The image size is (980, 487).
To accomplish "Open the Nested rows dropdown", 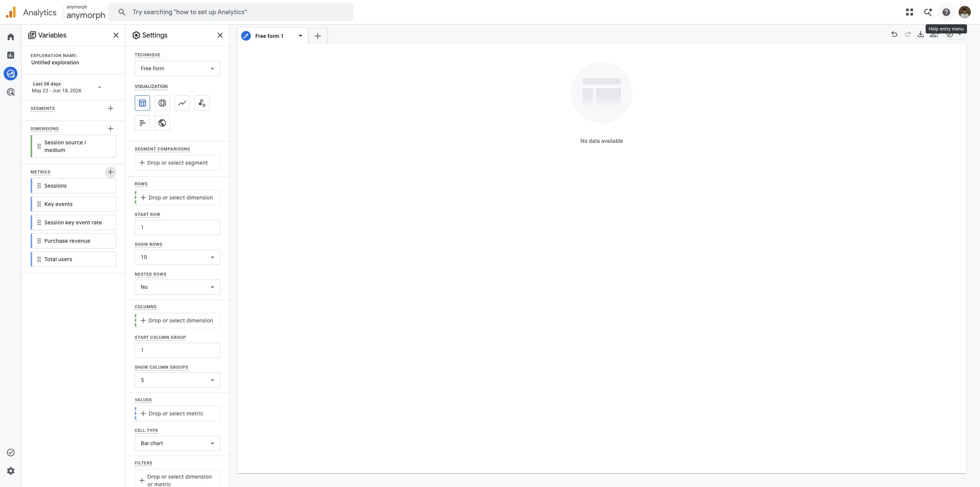I will pos(178,287).
